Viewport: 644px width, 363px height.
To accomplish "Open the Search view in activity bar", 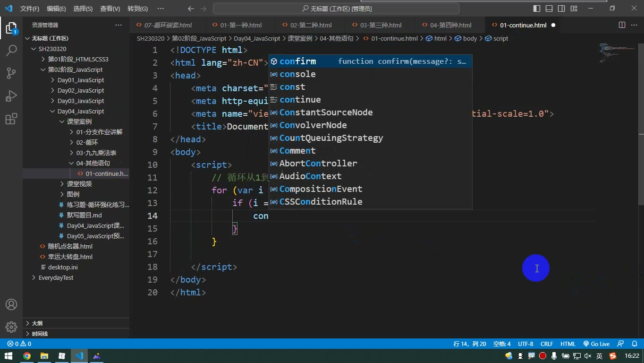I will (11, 50).
